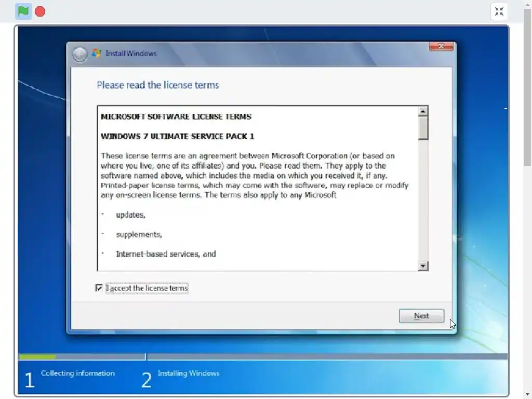This screenshot has height=399, width=532.
Task: Click the green installation progress bar
Action: pyautogui.click(x=37, y=356)
